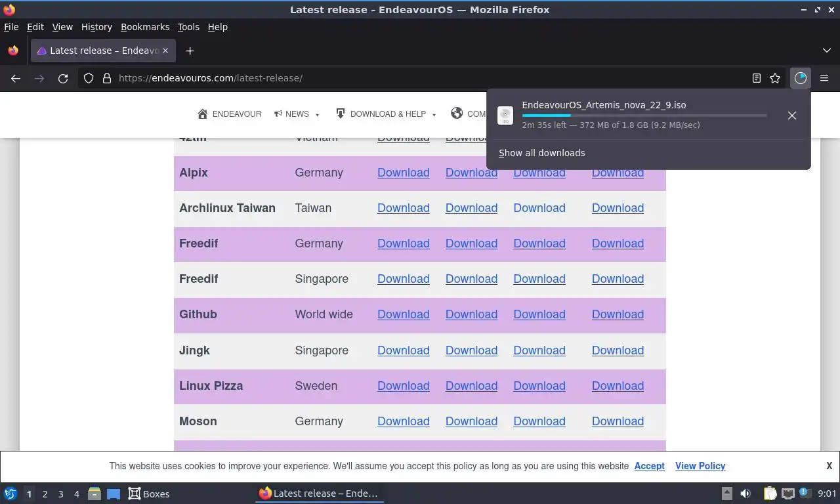Screen dimensions: 840x504
Task: Click the 9:01 taskbar clock
Action: pos(827,493)
